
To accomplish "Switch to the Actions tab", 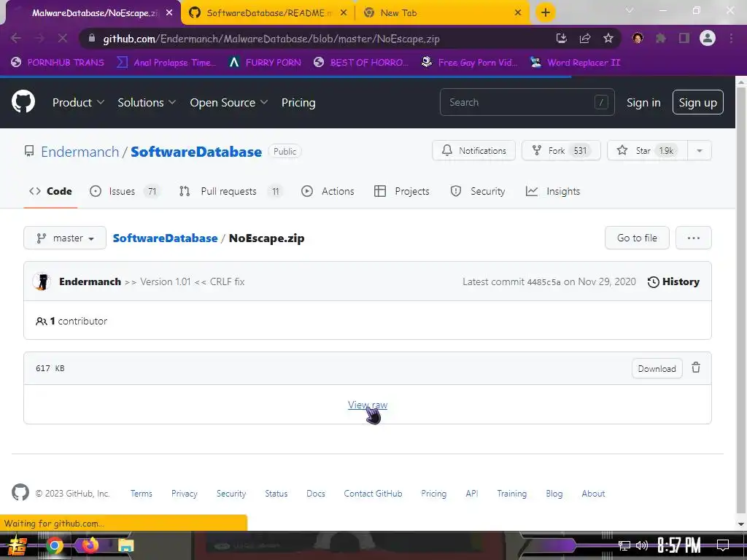I will (x=328, y=191).
